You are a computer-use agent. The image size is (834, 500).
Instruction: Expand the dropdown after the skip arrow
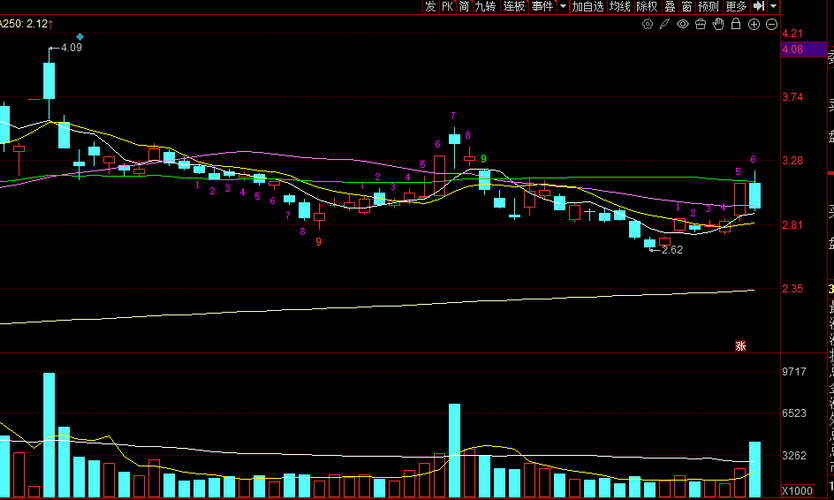tap(773, 6)
